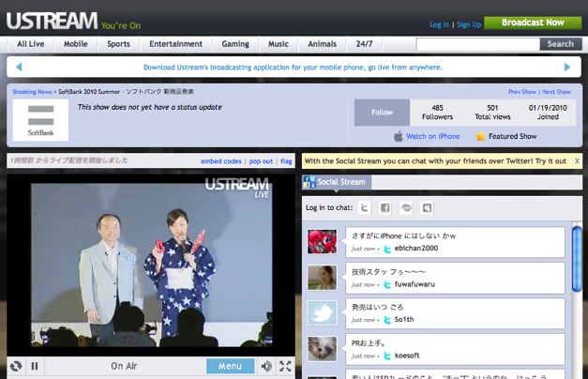
Task: Open Breaking News breadcrumb link
Action: pos(32,92)
